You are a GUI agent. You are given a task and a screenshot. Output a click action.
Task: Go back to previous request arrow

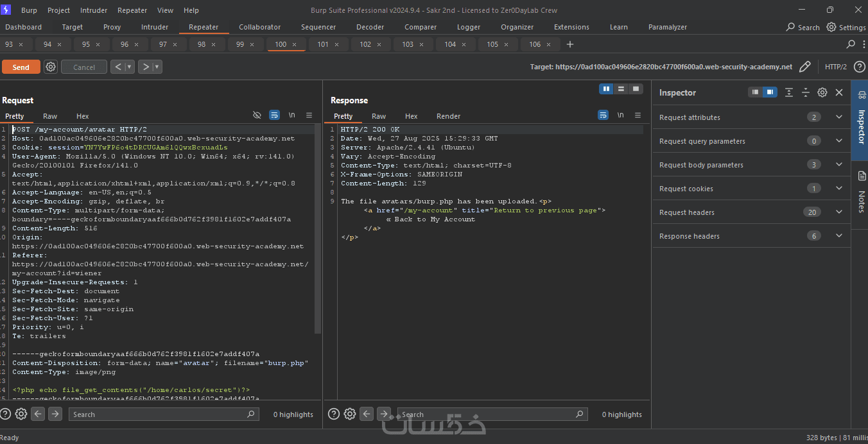click(117, 67)
